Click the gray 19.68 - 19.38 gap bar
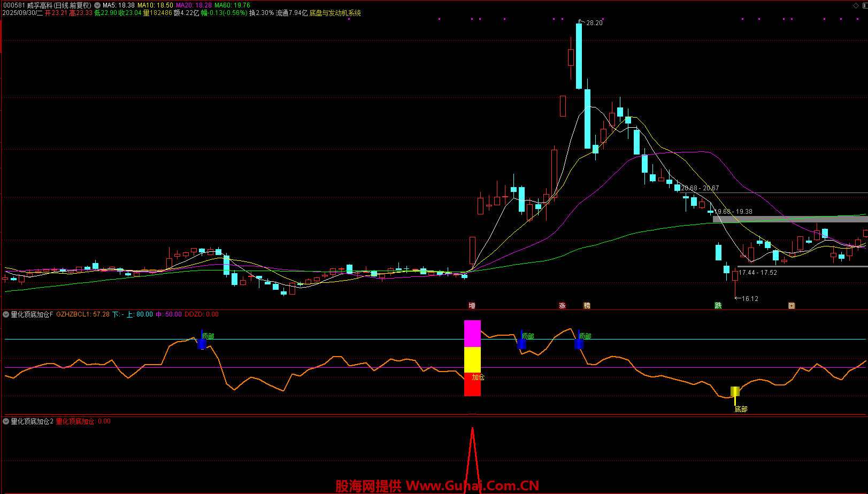This screenshot has width=868, height=494. 790,219
